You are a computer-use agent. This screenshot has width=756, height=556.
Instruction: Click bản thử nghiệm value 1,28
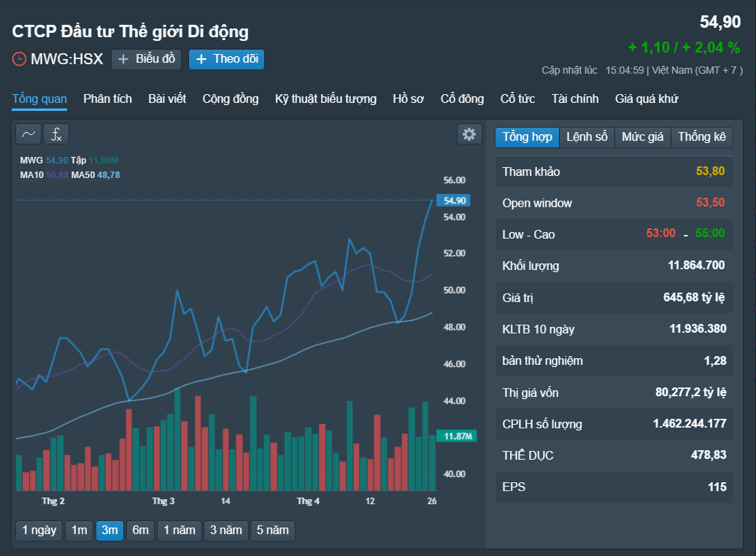pos(715,360)
